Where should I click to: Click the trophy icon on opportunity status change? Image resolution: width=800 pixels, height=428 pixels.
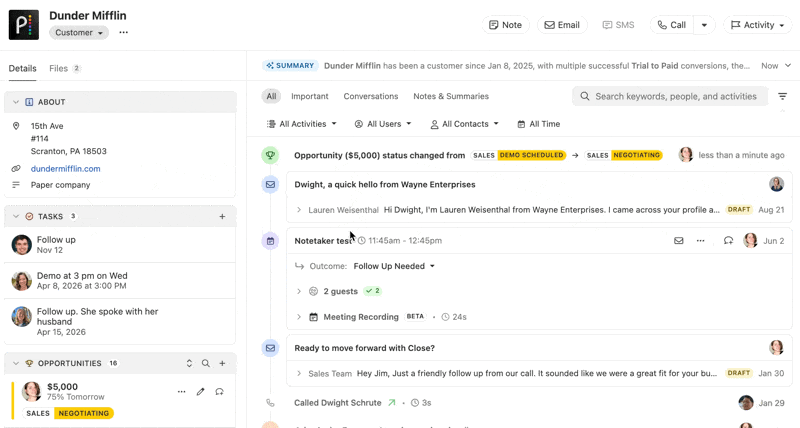[x=270, y=155]
